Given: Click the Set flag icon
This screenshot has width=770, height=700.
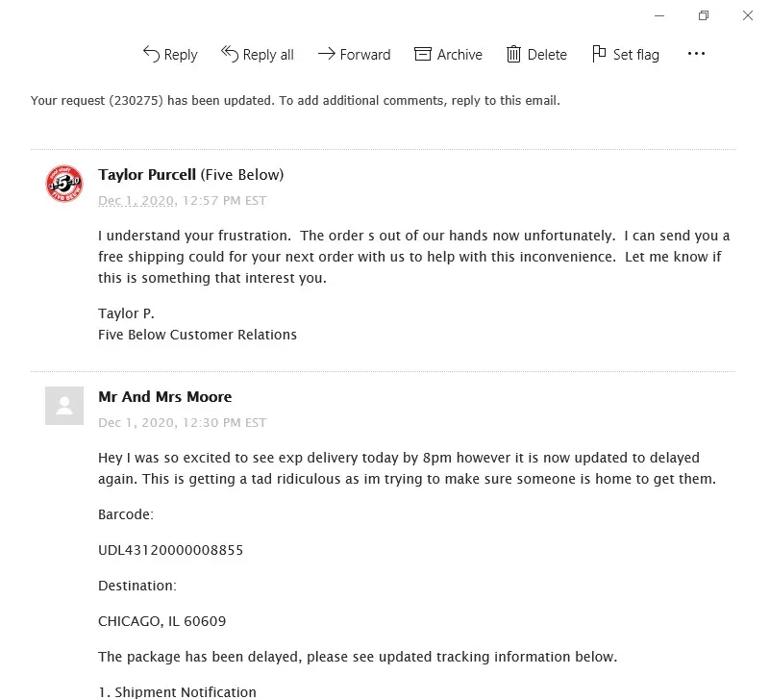Looking at the screenshot, I should 599,54.
